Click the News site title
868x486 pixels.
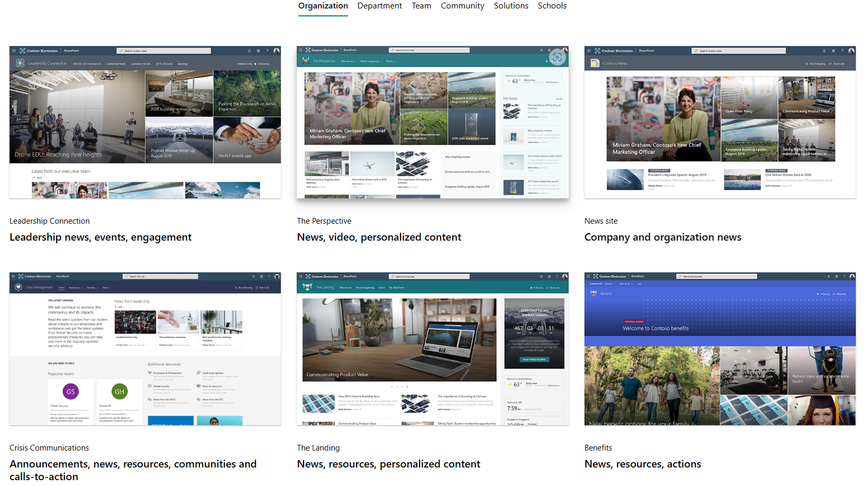[x=601, y=221]
